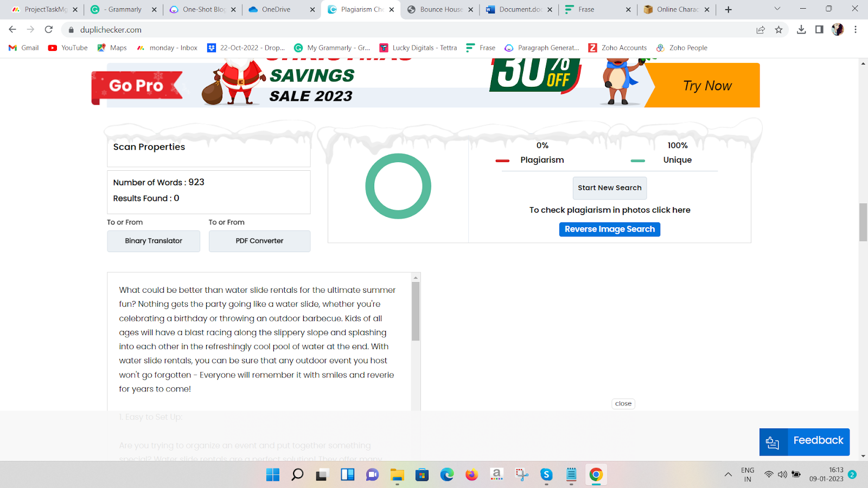Viewport: 868px width, 488px height.
Task: Click the page's vertical scrollbar thumb
Action: [x=863, y=222]
